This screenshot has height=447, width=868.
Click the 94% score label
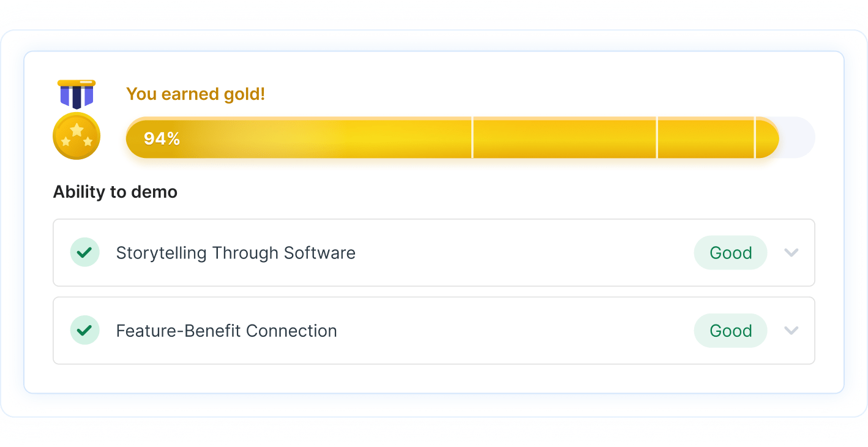pos(162,139)
